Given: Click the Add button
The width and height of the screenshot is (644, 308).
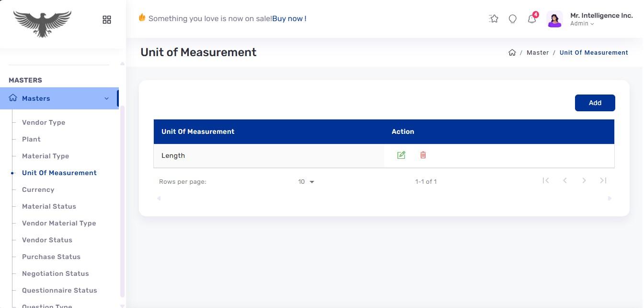Looking at the screenshot, I should [595, 103].
